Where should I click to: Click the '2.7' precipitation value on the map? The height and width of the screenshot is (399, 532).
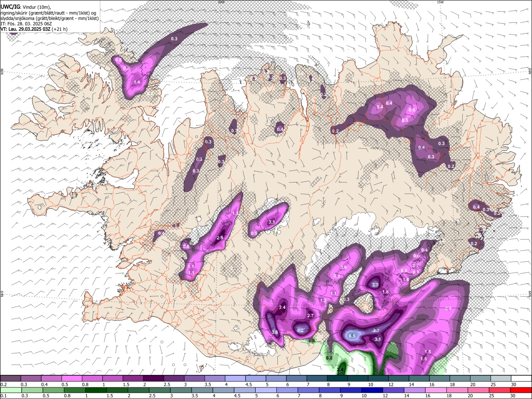[x=310, y=316]
